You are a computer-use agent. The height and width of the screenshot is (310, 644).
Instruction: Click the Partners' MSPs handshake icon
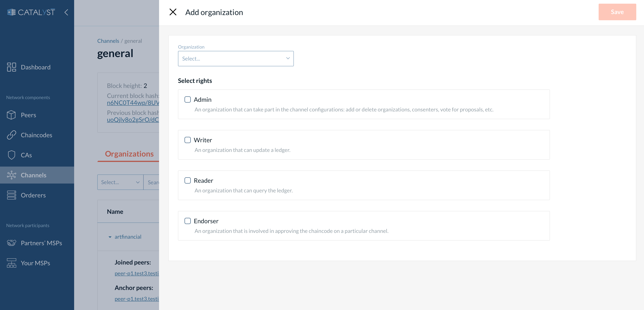click(12, 243)
